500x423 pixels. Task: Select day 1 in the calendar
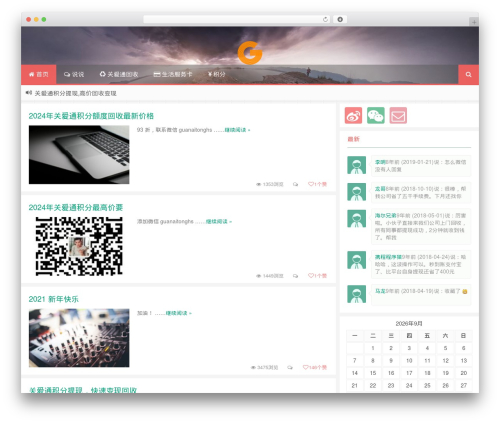[x=373, y=348]
